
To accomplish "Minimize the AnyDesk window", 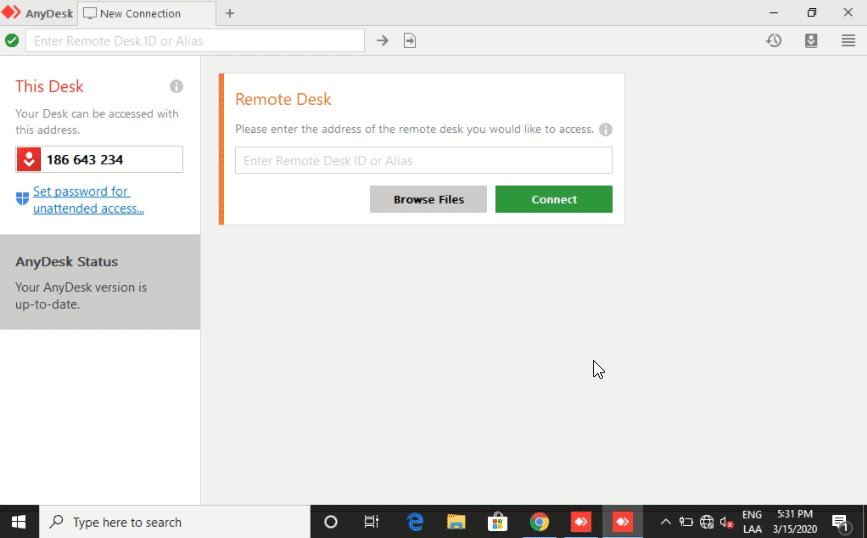I will pos(774,13).
